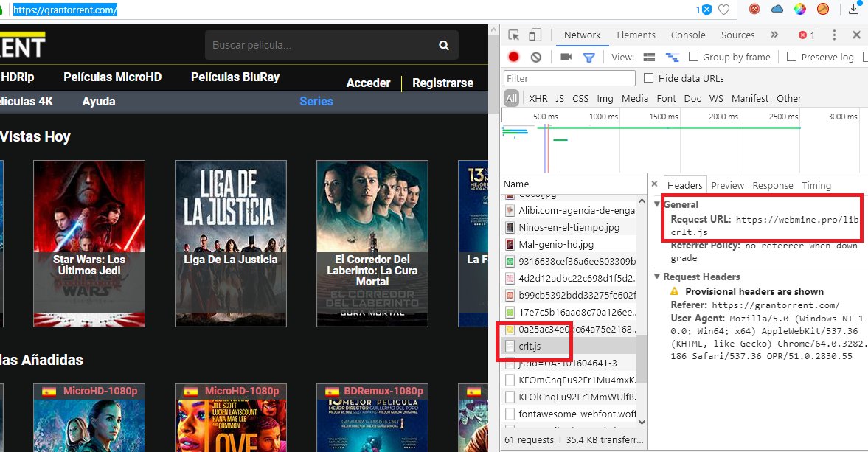Filter requests by Img
The height and width of the screenshot is (452, 868).
605,98
